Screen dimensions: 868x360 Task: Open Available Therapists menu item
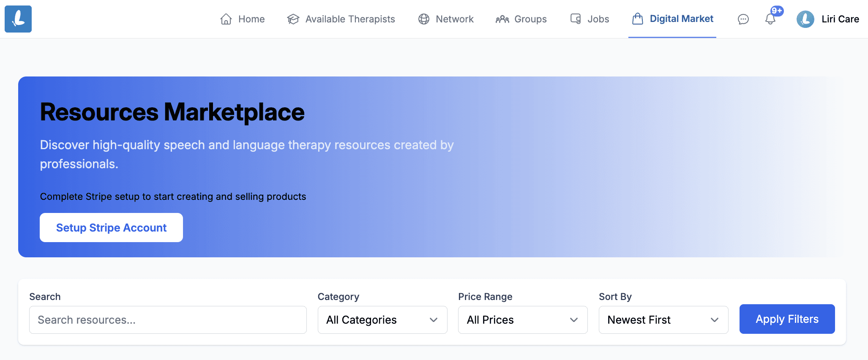click(x=341, y=19)
